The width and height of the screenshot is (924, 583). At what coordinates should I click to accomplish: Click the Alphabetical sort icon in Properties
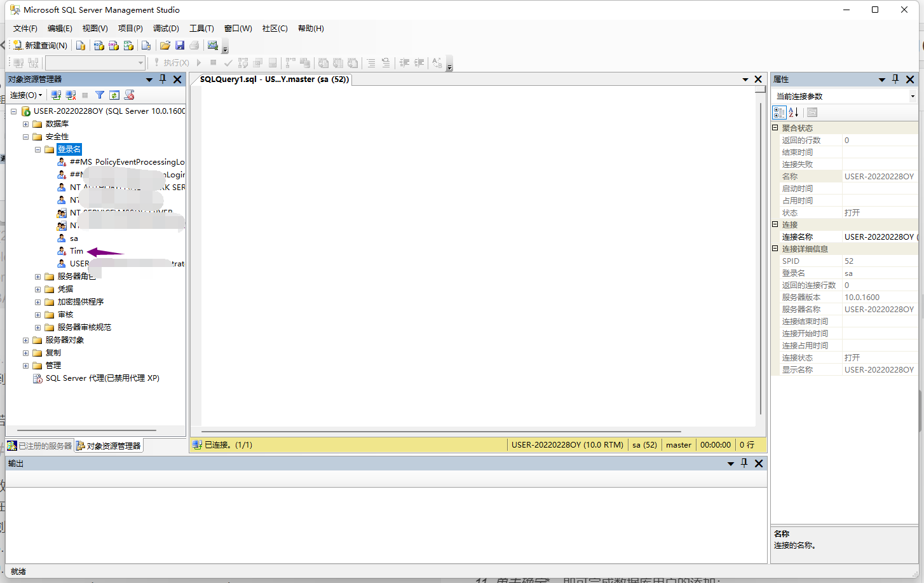(794, 113)
